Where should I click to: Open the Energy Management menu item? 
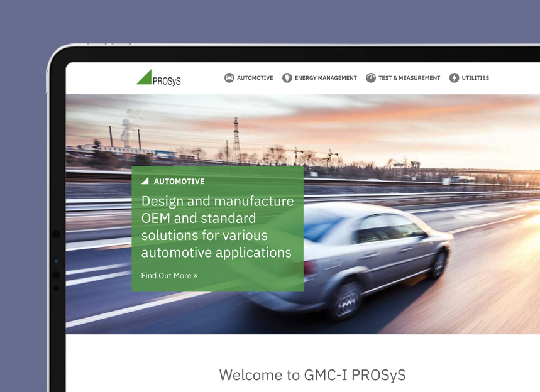point(326,78)
